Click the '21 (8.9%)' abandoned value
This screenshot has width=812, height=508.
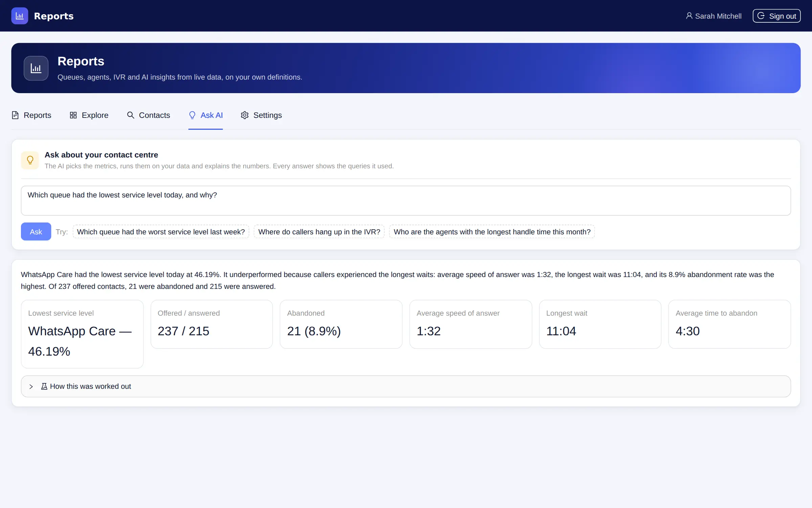coord(314,331)
